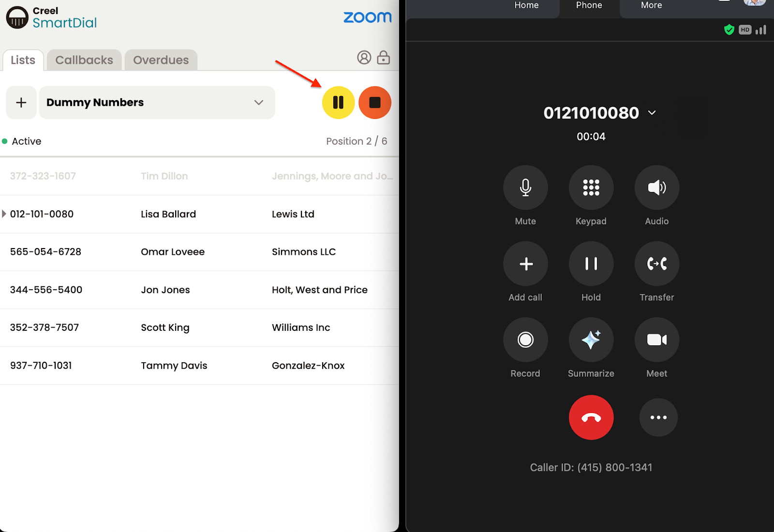Check the signal strength bars icon
Viewport: 774px width, 532px height.
[x=761, y=30]
